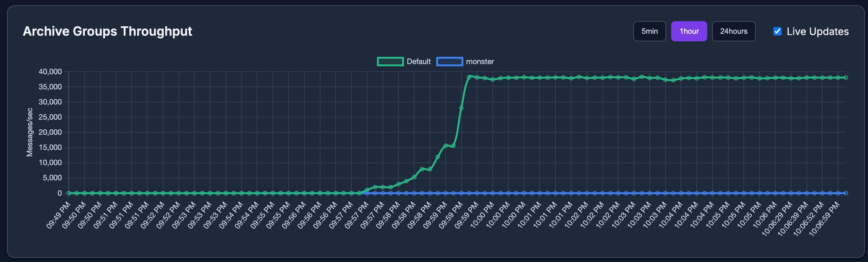This screenshot has height=262, width=868.
Task: Choose the 24hours time range
Action: tap(733, 31)
